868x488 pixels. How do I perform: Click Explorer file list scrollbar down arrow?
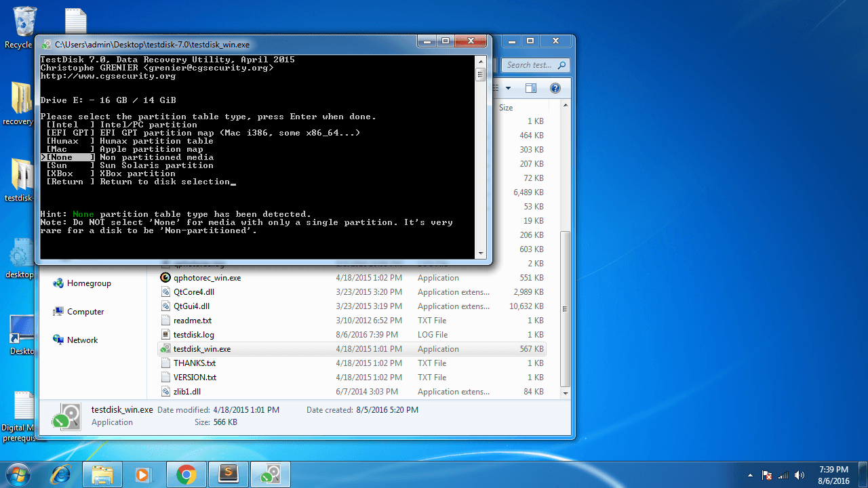tap(565, 392)
